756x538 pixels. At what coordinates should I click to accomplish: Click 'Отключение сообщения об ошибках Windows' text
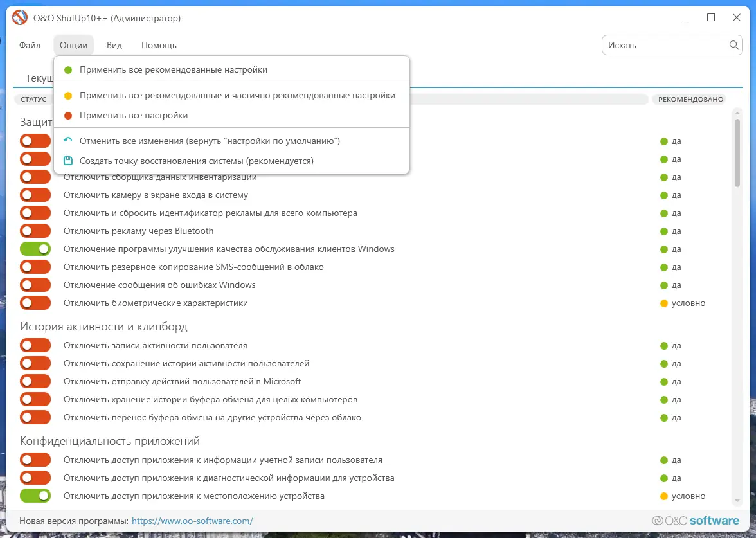pos(159,285)
